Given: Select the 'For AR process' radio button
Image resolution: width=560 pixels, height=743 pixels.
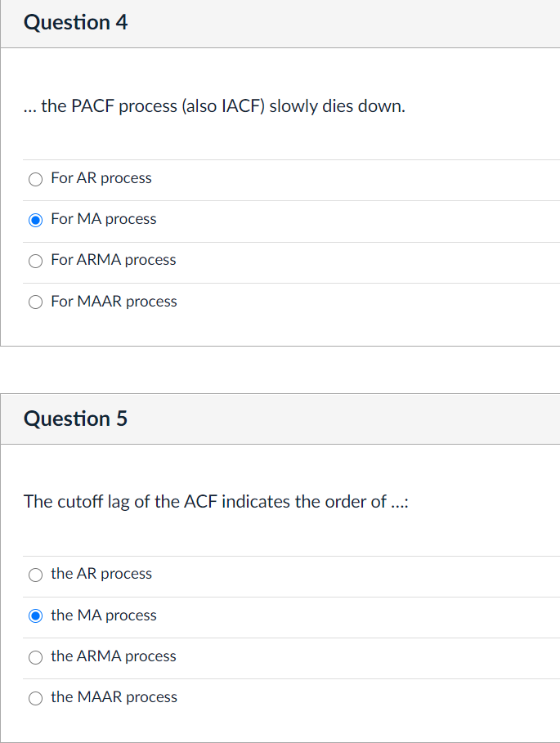Looking at the screenshot, I should point(35,179).
